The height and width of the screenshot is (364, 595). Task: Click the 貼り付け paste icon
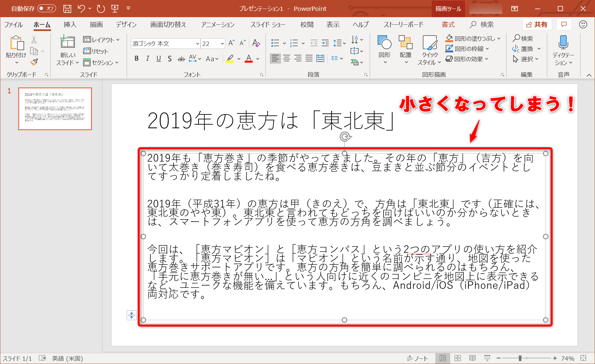coord(16,43)
